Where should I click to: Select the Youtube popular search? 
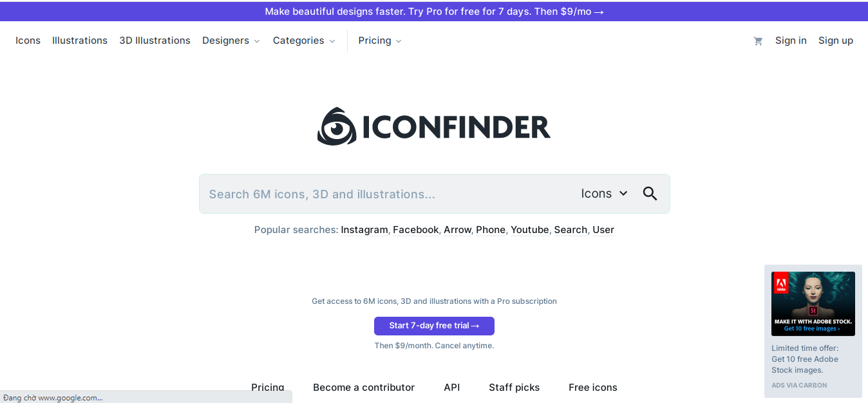529,230
